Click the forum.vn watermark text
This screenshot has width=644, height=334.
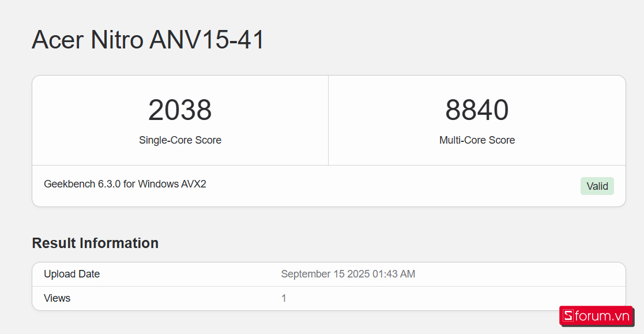coord(602,316)
